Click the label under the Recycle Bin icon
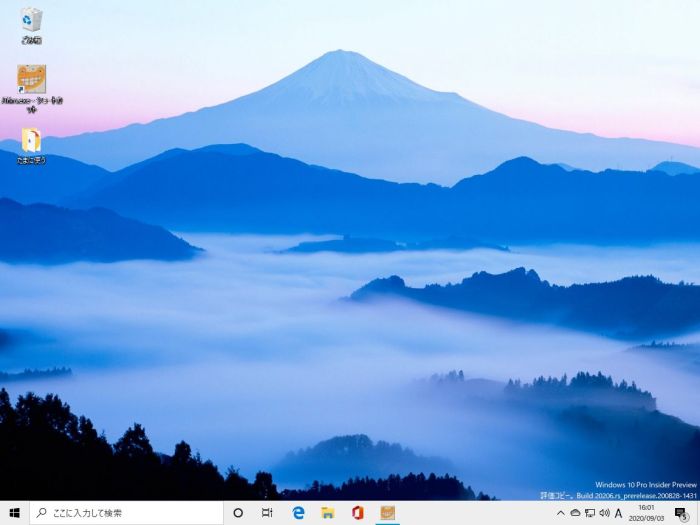Screen dimensions: 700x525 (x=31, y=41)
